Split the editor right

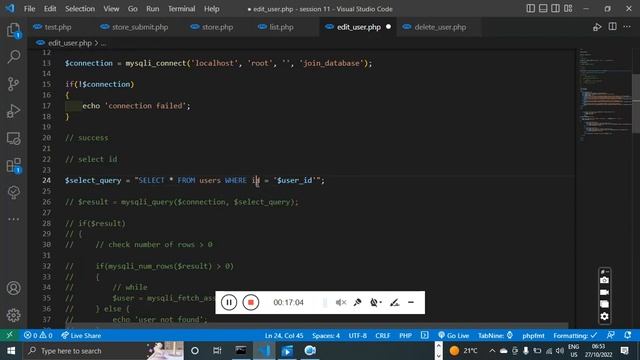click(x=613, y=27)
